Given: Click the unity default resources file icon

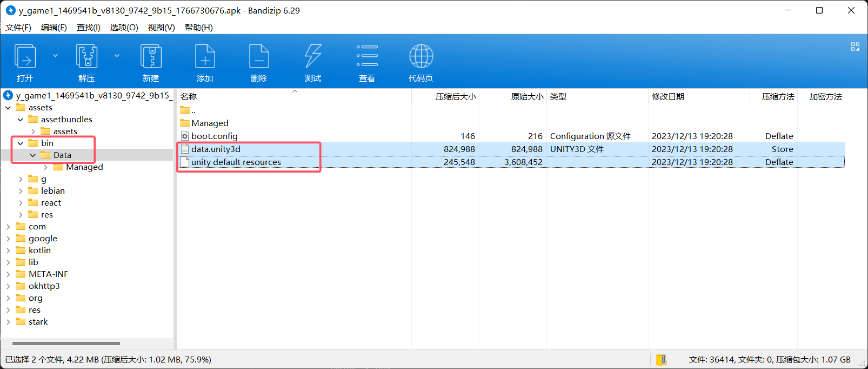Looking at the screenshot, I should 185,162.
